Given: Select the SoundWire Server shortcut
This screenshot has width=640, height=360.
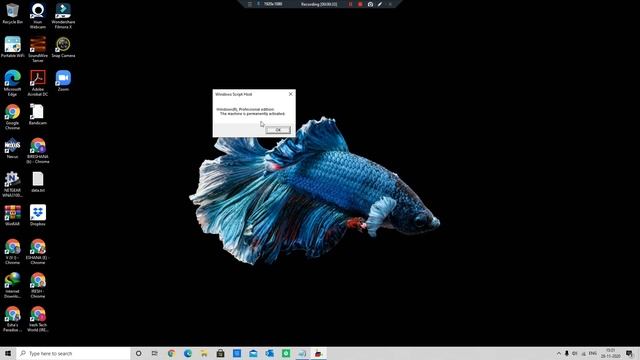Looking at the screenshot, I should click(38, 49).
